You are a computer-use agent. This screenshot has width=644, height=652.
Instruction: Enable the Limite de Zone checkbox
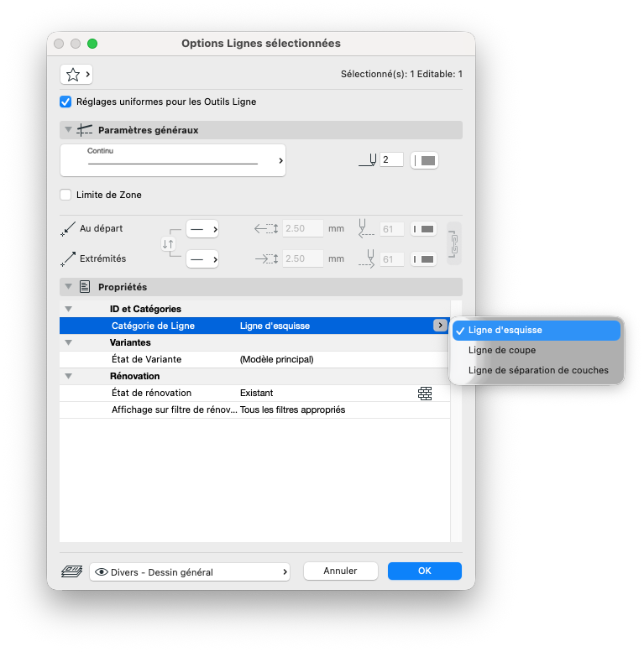65,195
